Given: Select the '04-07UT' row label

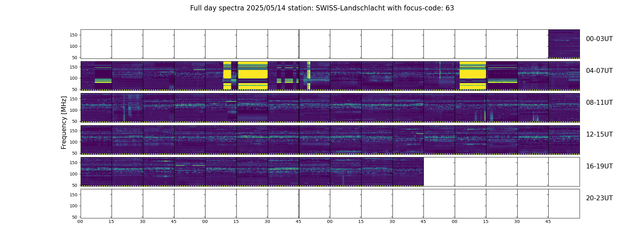Looking at the screenshot, I should point(599,71).
